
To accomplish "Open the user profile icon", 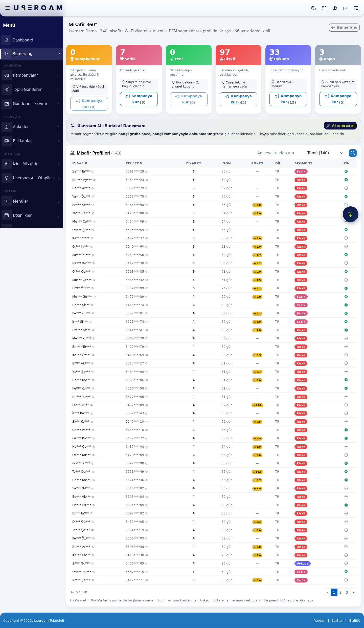I will tap(335, 8).
